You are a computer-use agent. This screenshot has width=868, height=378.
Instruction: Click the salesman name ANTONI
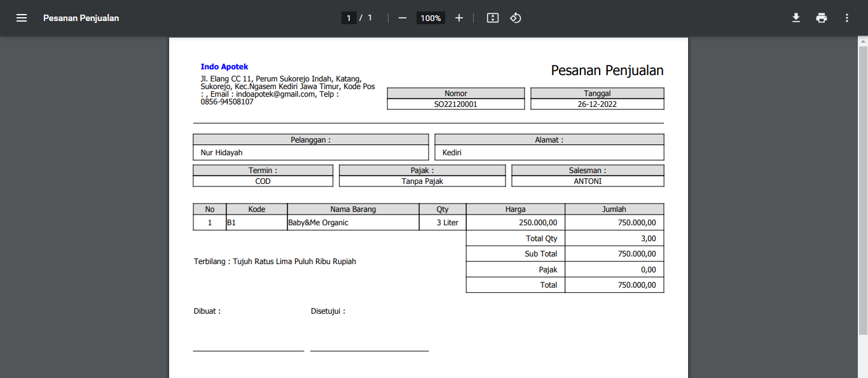pos(588,181)
